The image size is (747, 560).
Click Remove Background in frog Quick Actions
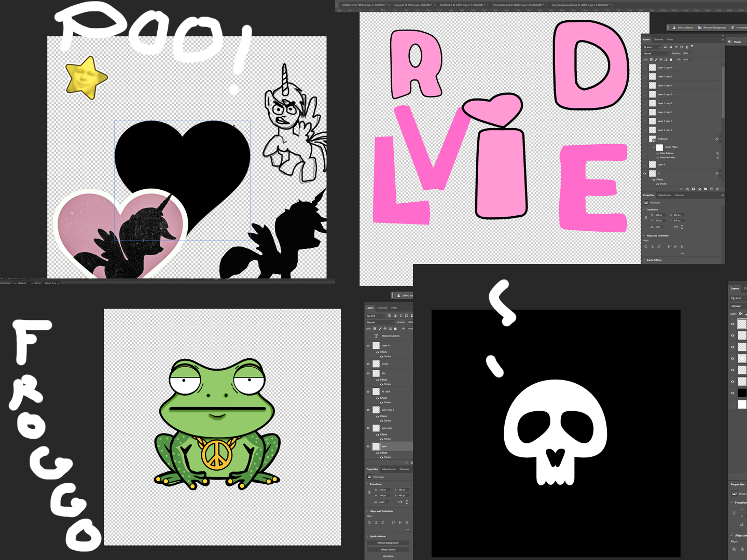[x=388, y=543]
